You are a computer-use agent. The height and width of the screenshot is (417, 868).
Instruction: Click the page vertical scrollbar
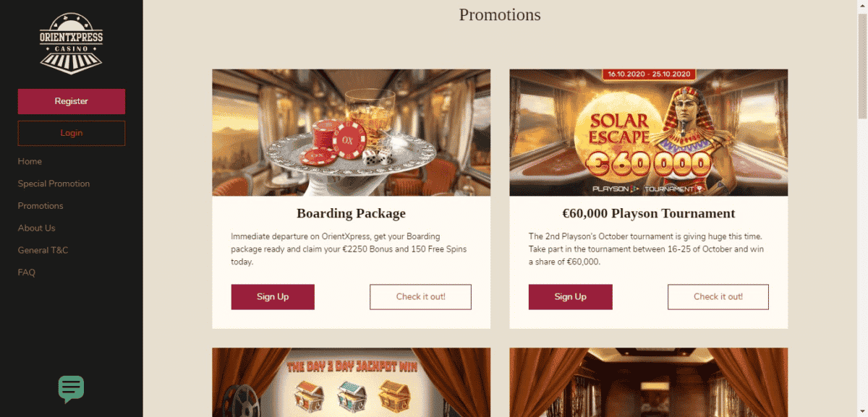point(862,208)
